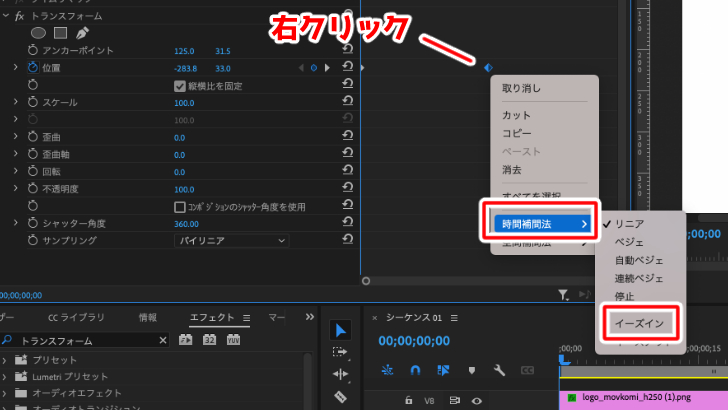Expand the 歪曲軸 property
This screenshot has height=410, width=728.
tap(15, 154)
